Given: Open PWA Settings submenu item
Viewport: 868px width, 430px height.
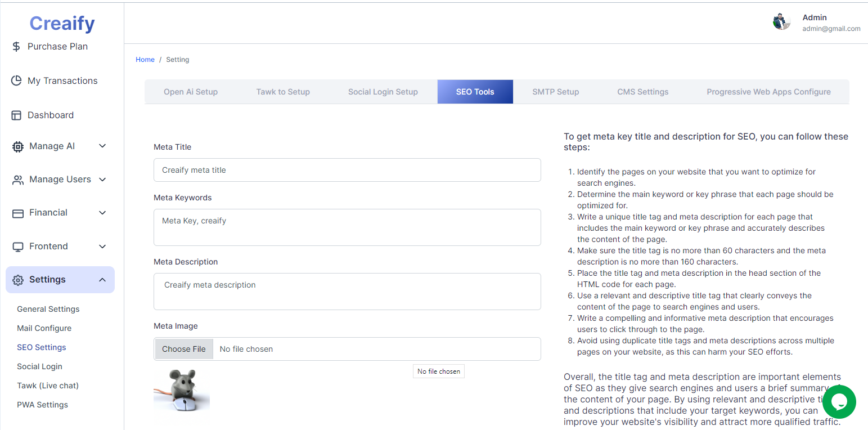Looking at the screenshot, I should [x=42, y=405].
